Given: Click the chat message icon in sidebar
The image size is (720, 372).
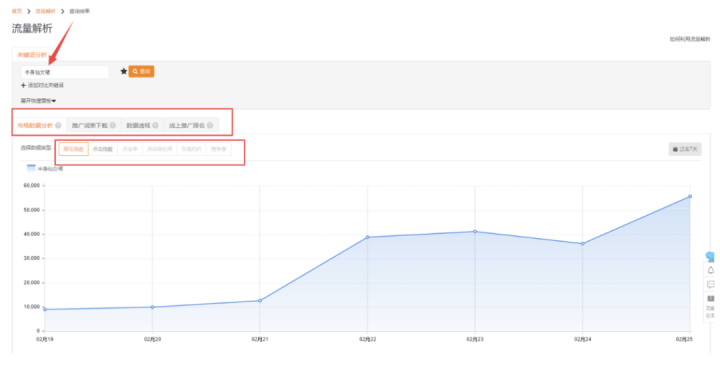Looking at the screenshot, I should pos(711,284).
